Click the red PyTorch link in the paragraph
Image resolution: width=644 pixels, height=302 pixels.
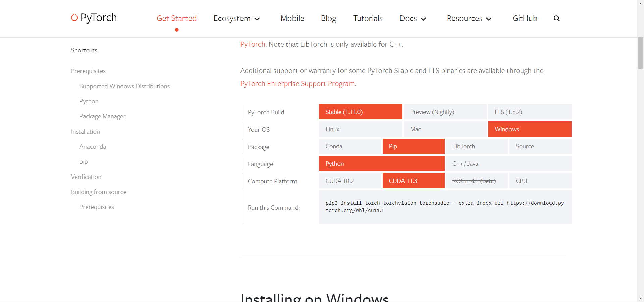click(x=253, y=44)
